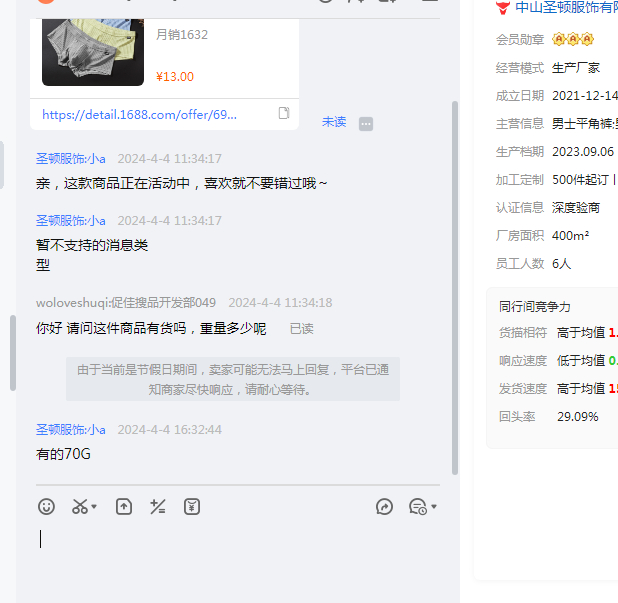Expand dropdown arrow beside chat history icon
This screenshot has width=618, height=603.
pyautogui.click(x=434, y=508)
